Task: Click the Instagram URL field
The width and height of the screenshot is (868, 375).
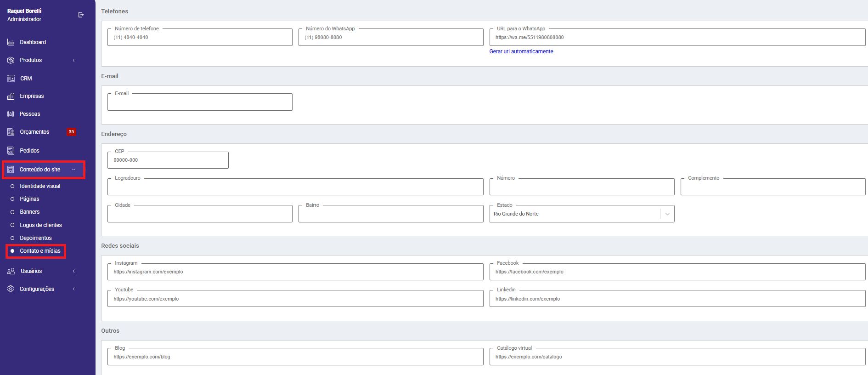Action: tap(295, 272)
